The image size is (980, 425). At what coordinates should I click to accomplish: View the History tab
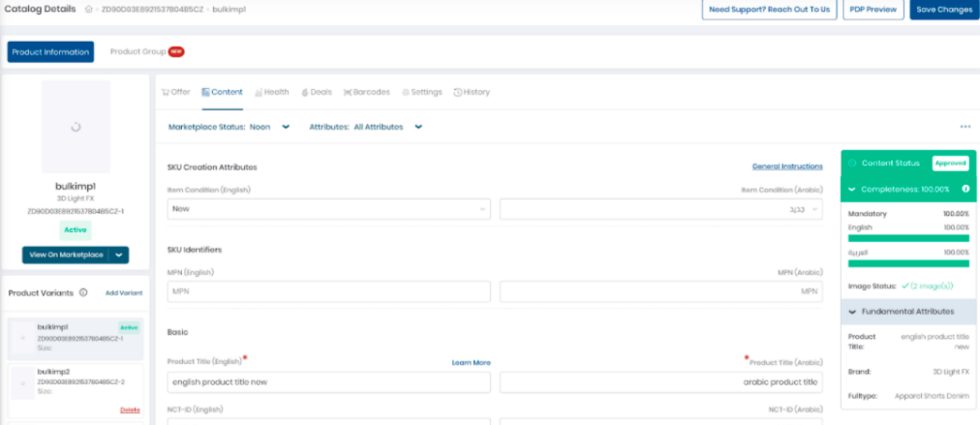tap(472, 92)
